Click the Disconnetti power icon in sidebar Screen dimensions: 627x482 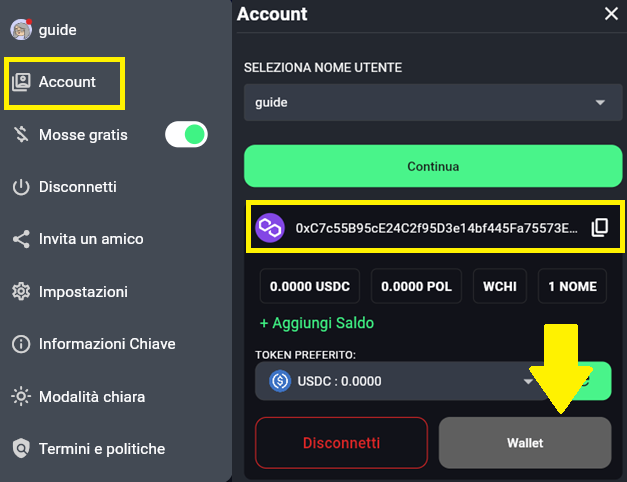coord(21,187)
